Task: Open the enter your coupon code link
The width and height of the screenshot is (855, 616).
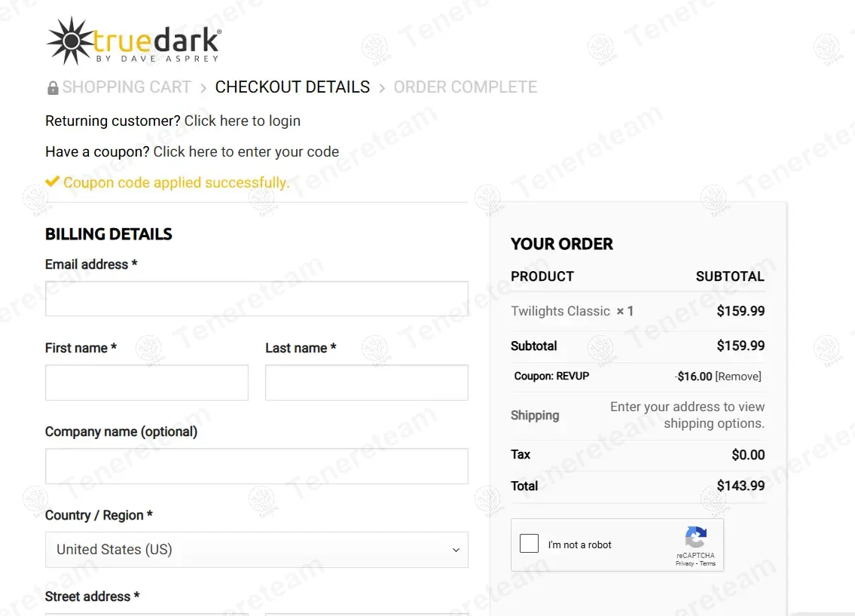Action: click(x=246, y=152)
